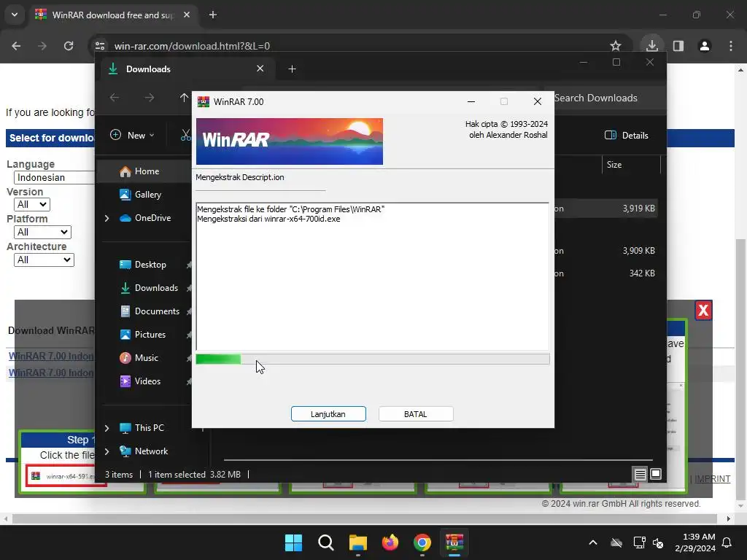
Task: Open Chrome downloads icon
Action: click(x=651, y=46)
